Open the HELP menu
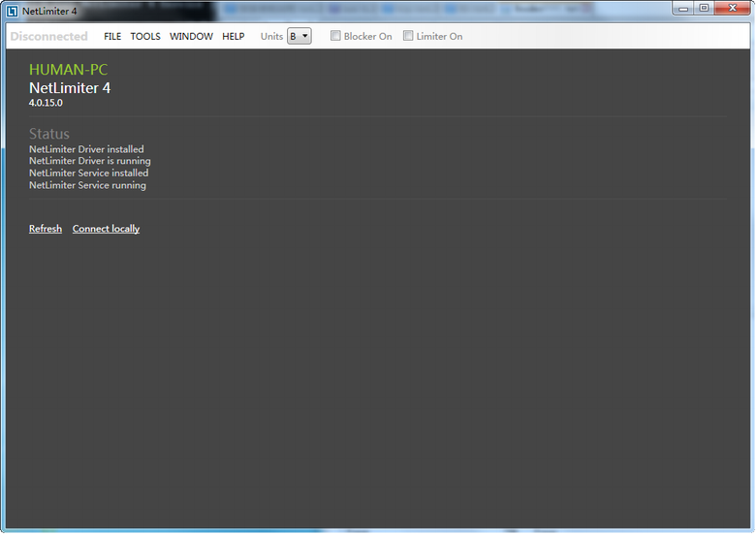Viewport: 756px width, 534px height. coord(234,36)
